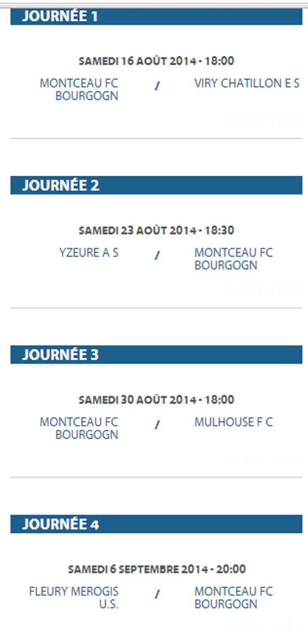Click the slash between Montceau and Mulhouse
The width and height of the screenshot is (308, 644).
[157, 425]
